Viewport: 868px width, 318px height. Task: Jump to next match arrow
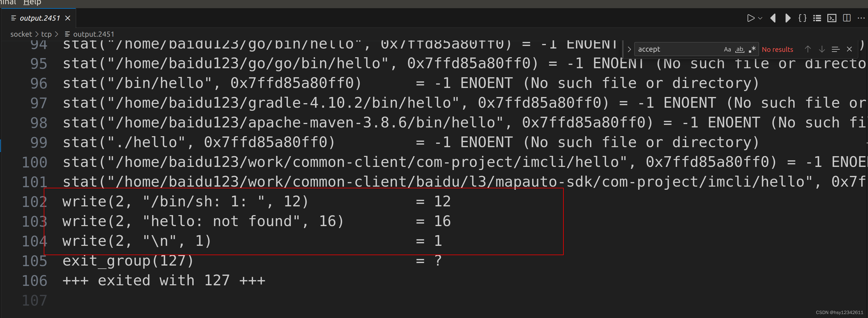pyautogui.click(x=822, y=49)
